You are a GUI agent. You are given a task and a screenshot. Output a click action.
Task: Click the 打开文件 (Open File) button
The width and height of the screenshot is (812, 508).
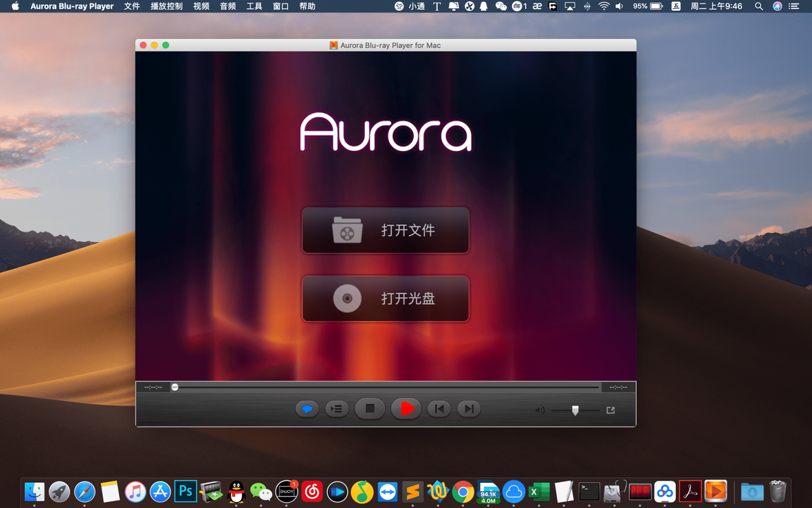(x=385, y=230)
